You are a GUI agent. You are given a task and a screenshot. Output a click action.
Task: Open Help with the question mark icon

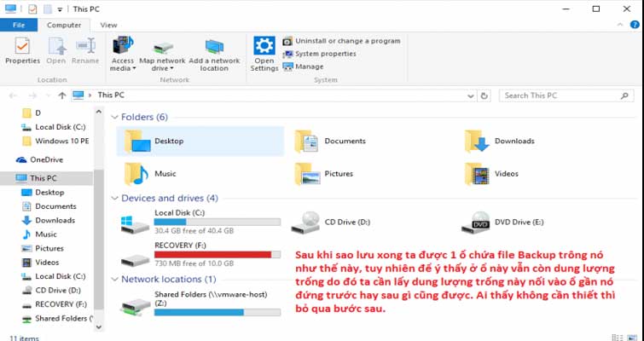635,25
